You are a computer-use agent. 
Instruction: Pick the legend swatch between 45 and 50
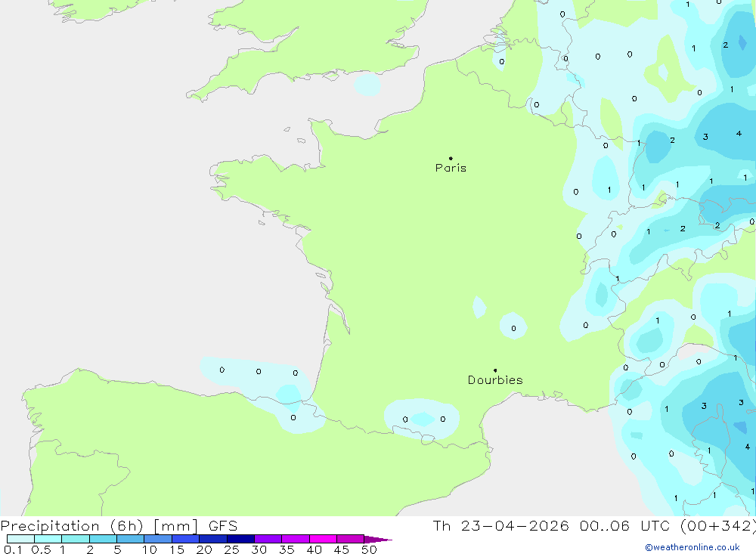(x=351, y=539)
